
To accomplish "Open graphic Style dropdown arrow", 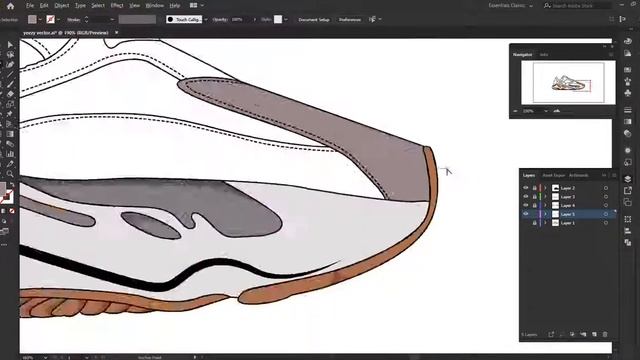I will (x=286, y=19).
